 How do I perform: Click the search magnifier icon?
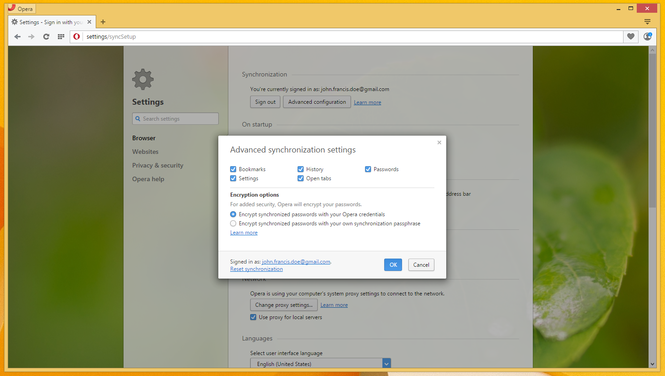point(138,119)
